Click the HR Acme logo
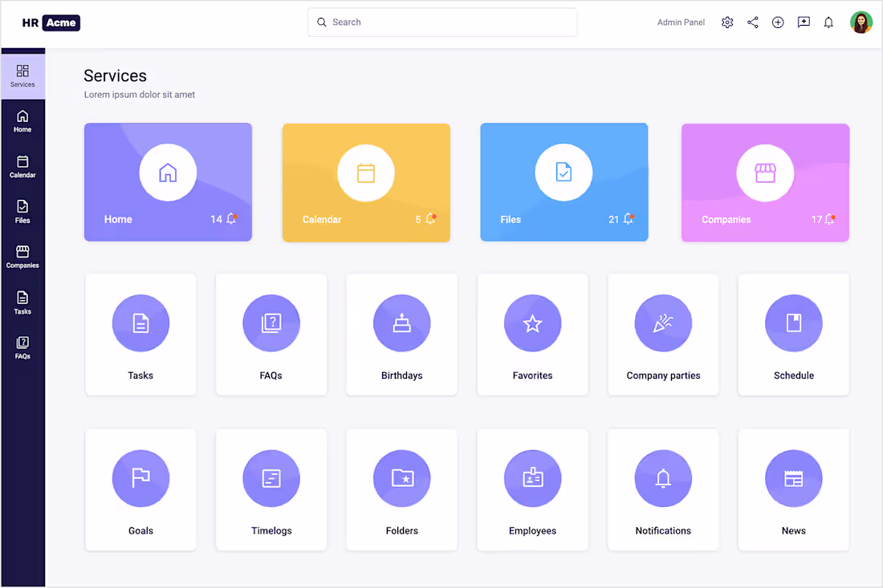Screen dimensions: 883x588 pos(51,22)
